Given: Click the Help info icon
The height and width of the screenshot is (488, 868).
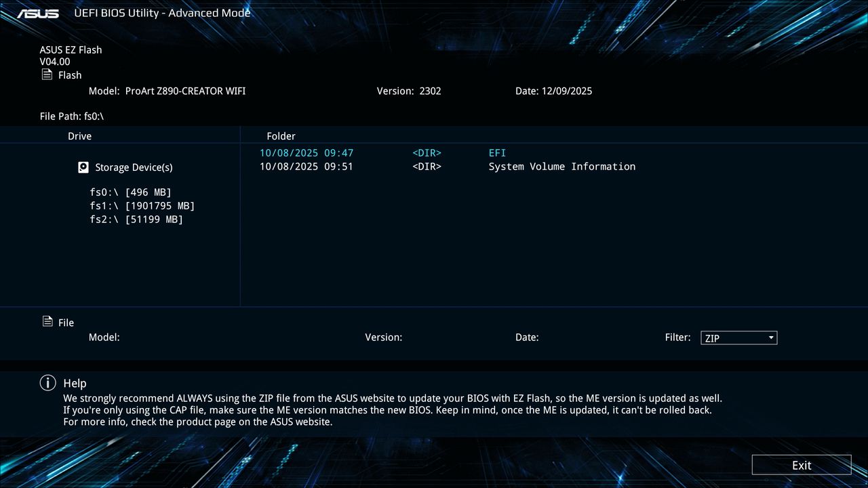Looking at the screenshot, I should 47,383.
